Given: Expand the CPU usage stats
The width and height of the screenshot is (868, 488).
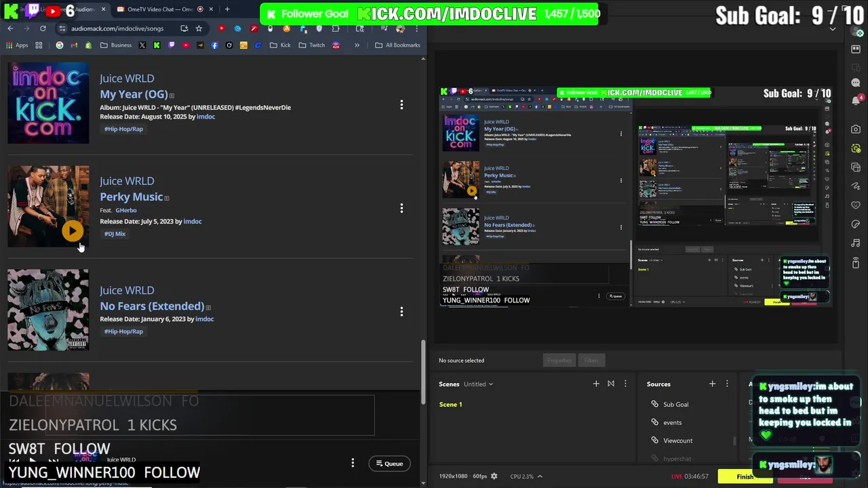Looking at the screenshot, I should point(540,476).
